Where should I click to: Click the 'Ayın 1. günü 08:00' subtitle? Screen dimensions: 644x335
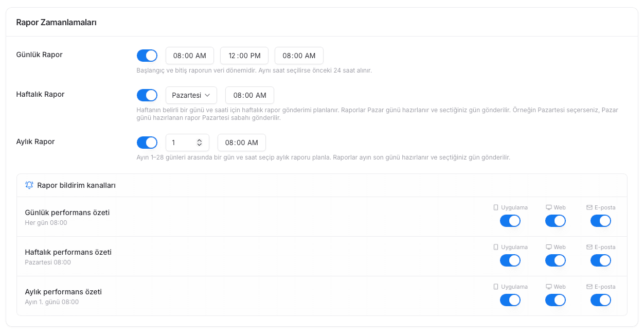click(x=52, y=302)
